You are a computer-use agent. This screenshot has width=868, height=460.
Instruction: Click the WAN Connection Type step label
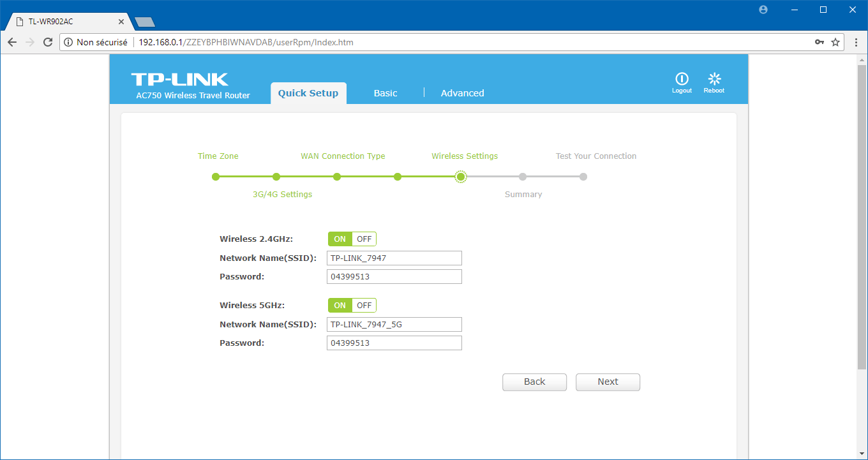[343, 156]
